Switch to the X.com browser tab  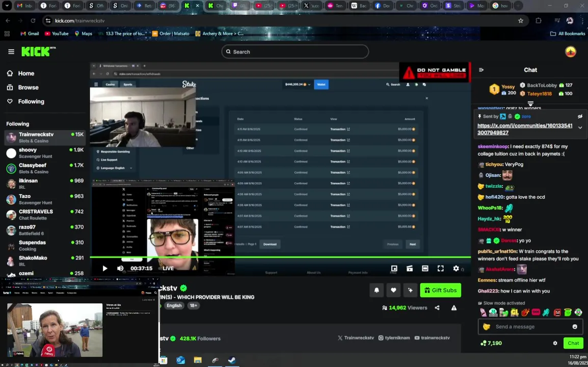coord(311,6)
